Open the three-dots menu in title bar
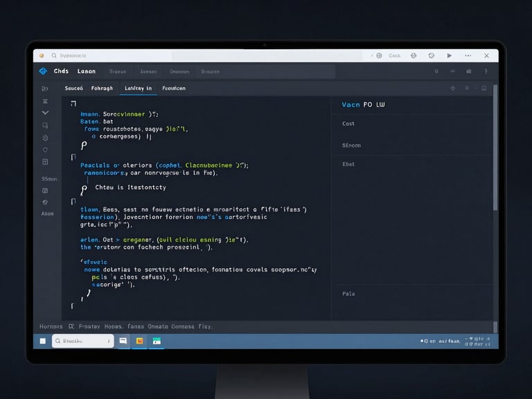532x399 pixels. click(468, 55)
